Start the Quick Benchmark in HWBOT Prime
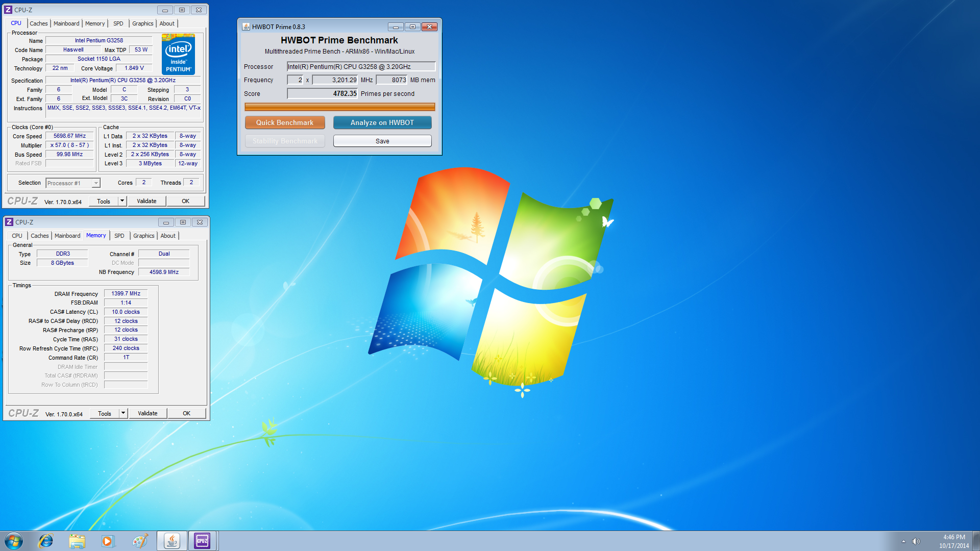 [x=285, y=122]
